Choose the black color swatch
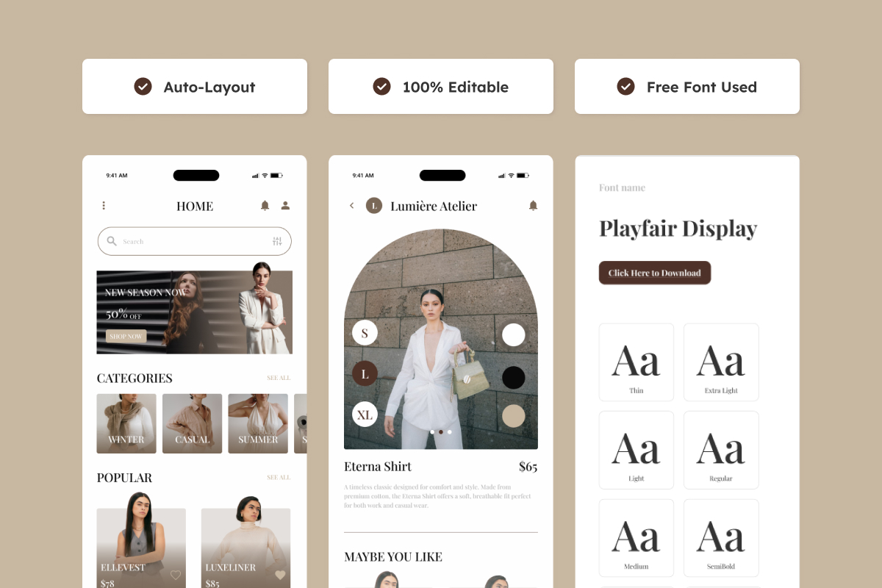882x588 pixels. (514, 378)
